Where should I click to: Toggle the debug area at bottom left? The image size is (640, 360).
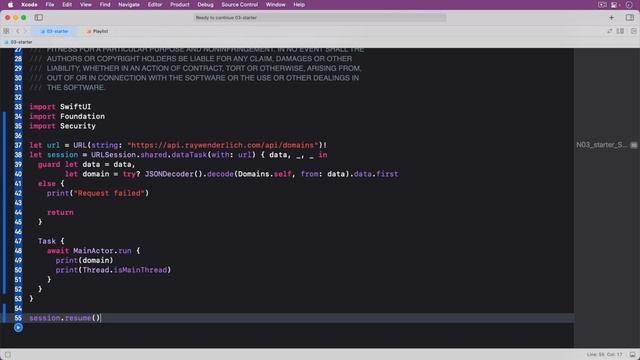coord(8,355)
